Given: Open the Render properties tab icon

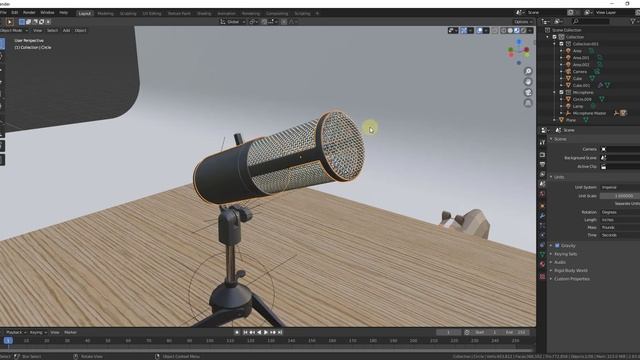Looking at the screenshot, I should [542, 155].
